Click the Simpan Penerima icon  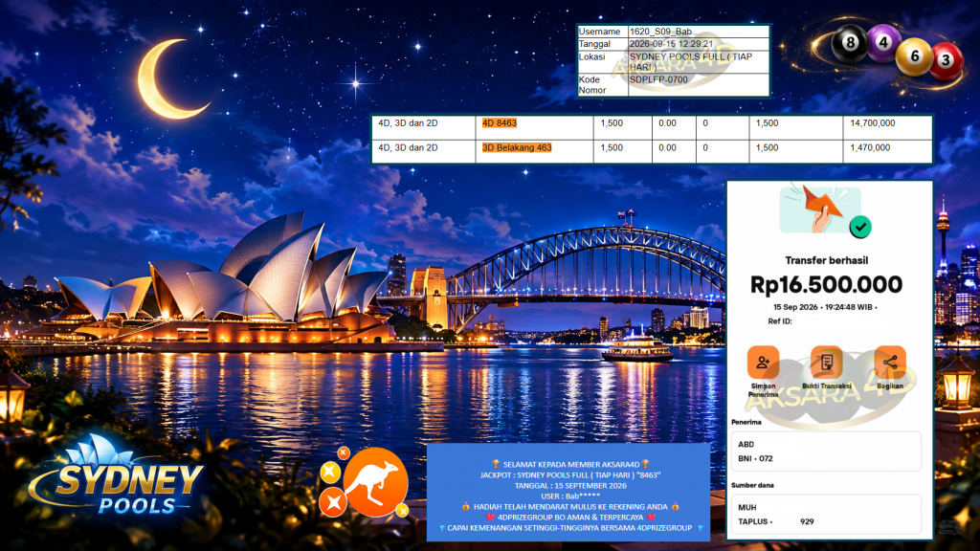763,362
